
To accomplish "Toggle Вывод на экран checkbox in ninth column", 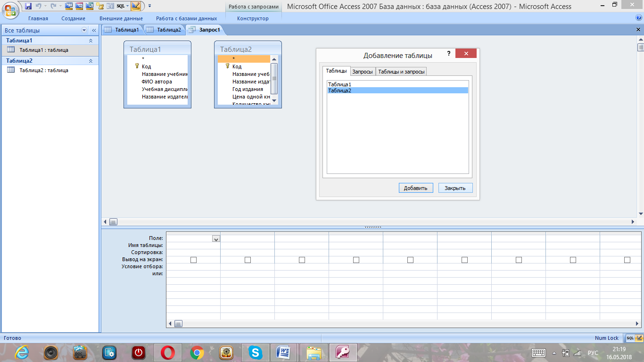I will pos(627,260).
